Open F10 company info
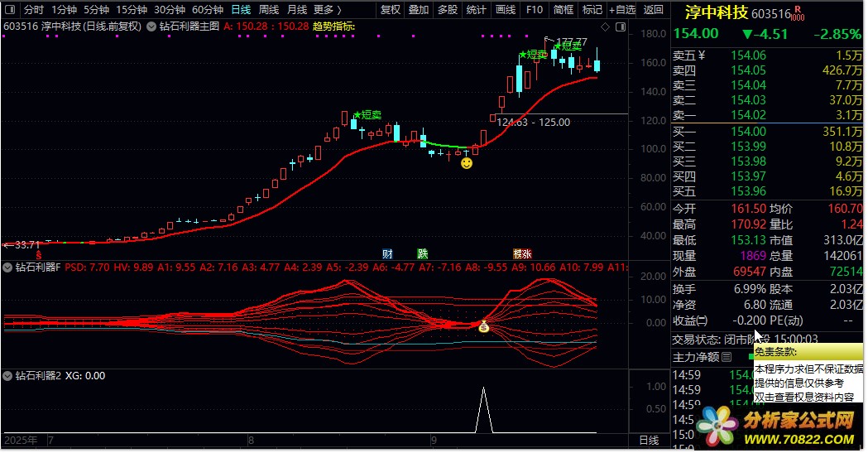868x453 pixels. 535,9
